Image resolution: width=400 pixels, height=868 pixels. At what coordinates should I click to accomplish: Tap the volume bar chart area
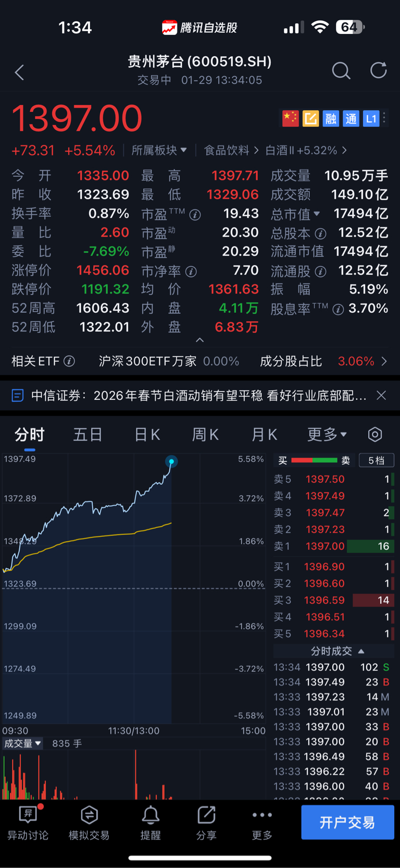point(134,774)
